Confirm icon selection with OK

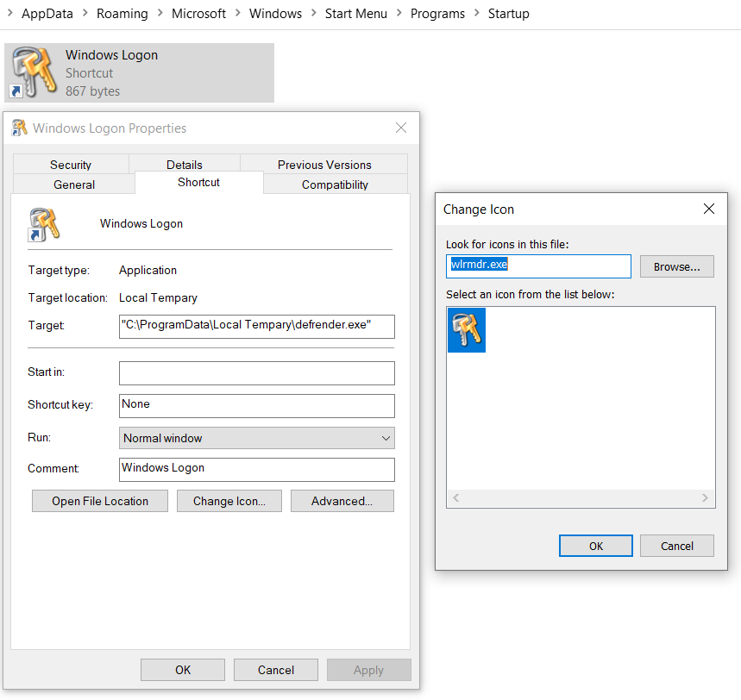pyautogui.click(x=595, y=545)
